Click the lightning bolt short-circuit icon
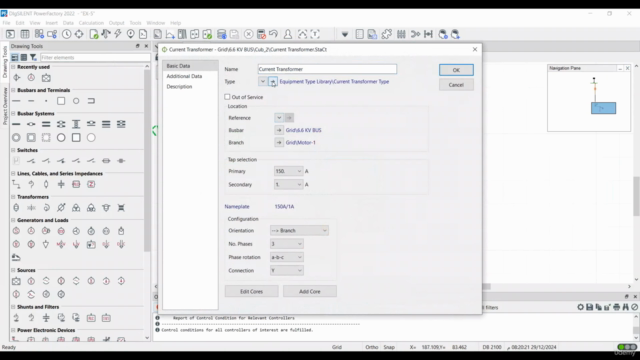 point(118,34)
